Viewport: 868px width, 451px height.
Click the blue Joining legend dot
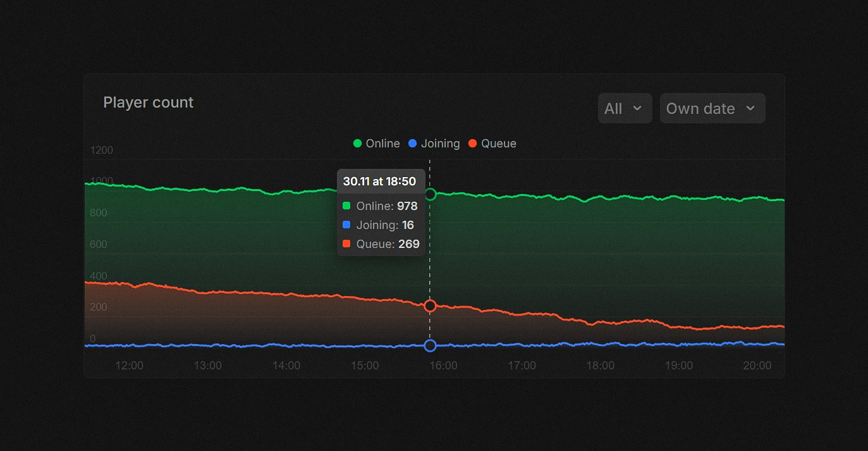[x=413, y=144]
